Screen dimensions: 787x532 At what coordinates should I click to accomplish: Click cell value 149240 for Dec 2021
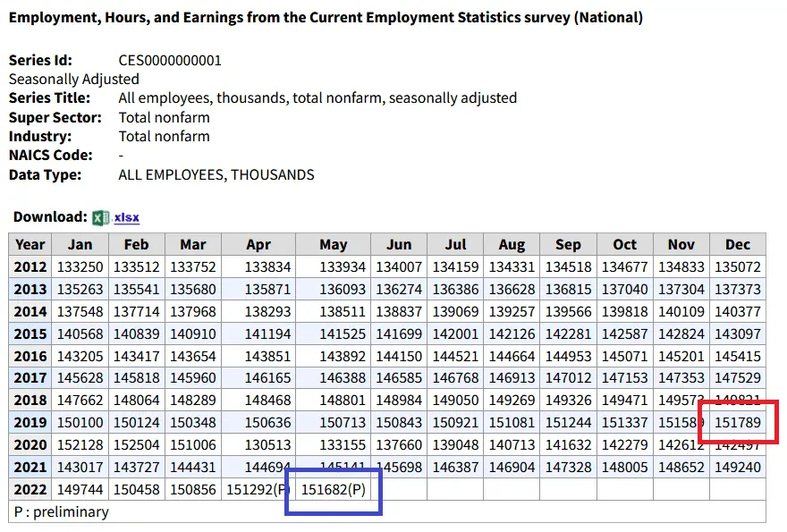(738, 468)
